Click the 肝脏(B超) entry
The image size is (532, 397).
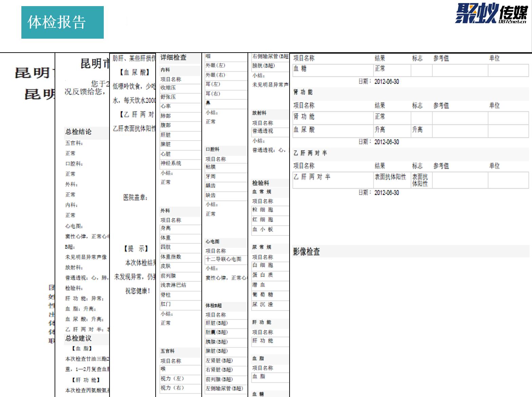pos(217,323)
